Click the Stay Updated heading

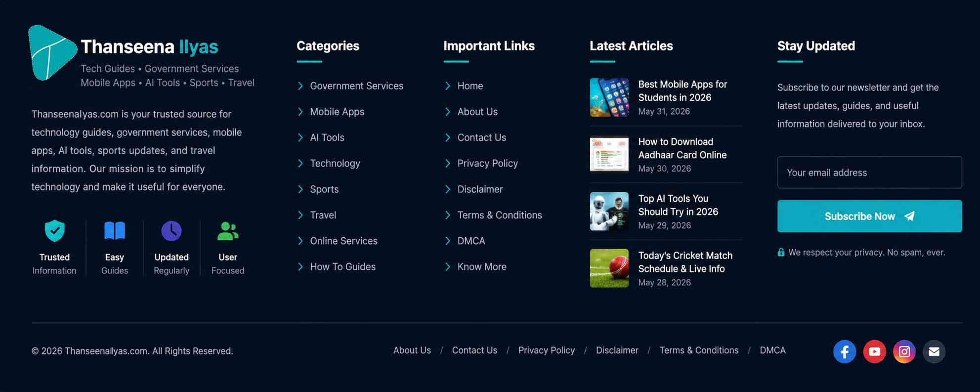pyautogui.click(x=816, y=46)
